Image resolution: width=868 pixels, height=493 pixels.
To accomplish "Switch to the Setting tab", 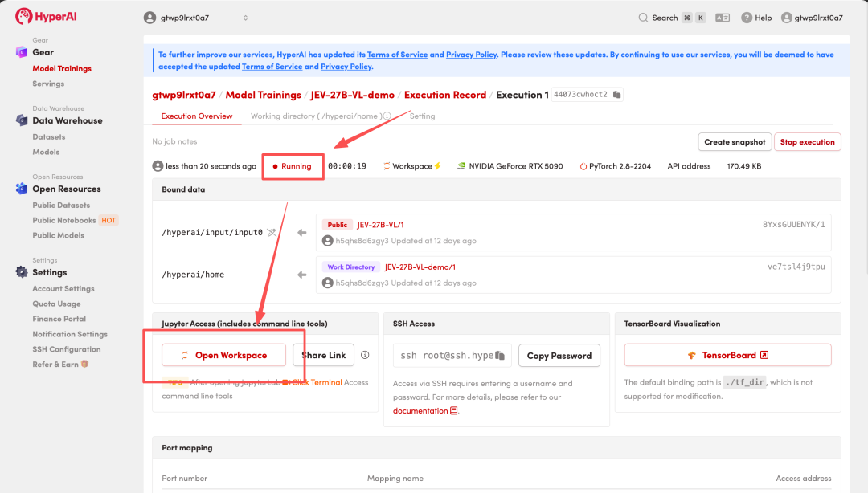I will click(423, 116).
